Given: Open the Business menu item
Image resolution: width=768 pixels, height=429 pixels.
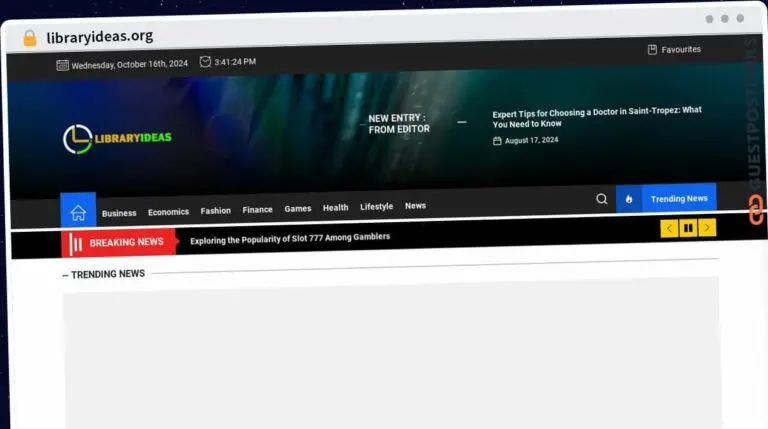Looking at the screenshot, I should point(119,213).
